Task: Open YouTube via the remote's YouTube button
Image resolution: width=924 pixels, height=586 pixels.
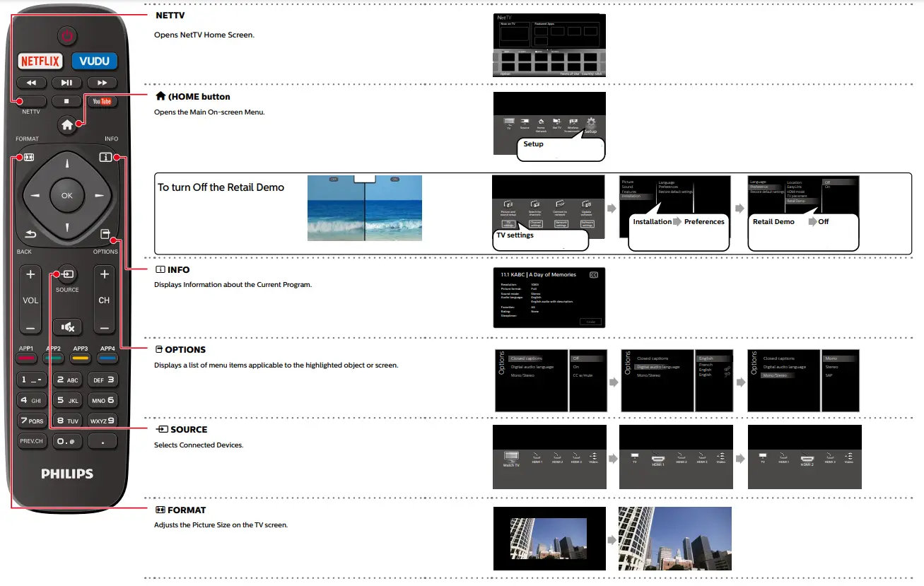Action: click(102, 101)
